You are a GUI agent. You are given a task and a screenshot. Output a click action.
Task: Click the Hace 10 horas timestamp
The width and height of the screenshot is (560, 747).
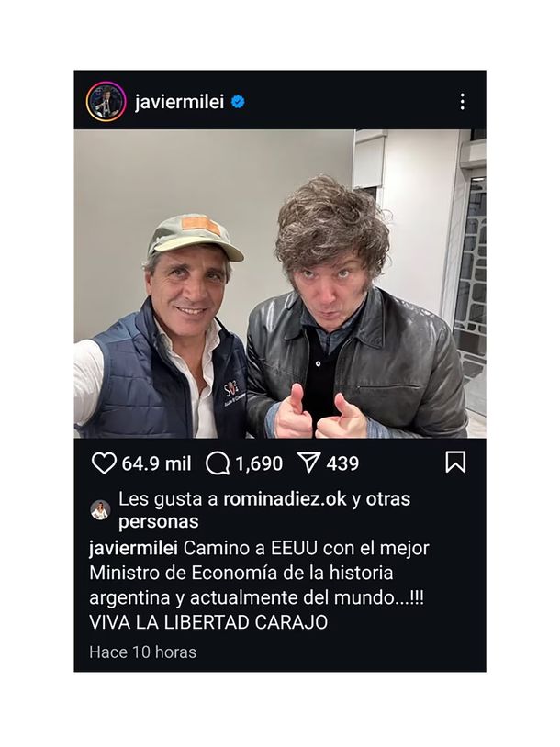[143, 652]
